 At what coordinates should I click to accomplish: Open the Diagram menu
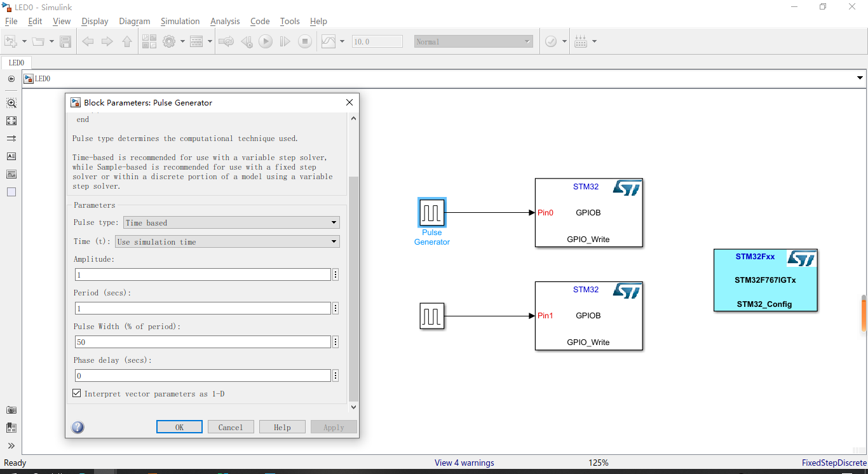point(134,21)
